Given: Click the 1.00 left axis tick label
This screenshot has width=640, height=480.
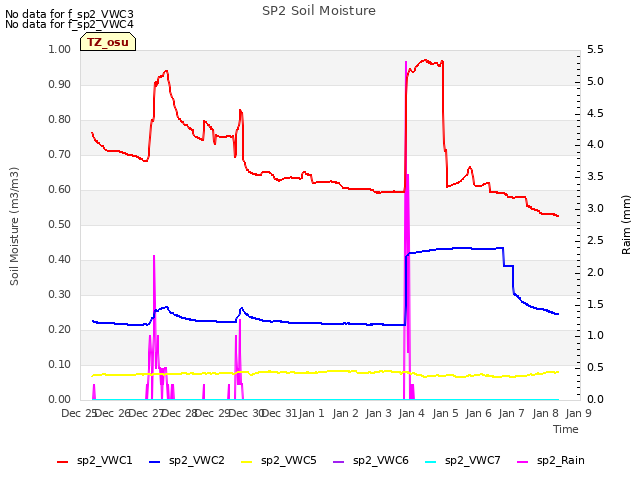Looking at the screenshot, I should (60, 49).
